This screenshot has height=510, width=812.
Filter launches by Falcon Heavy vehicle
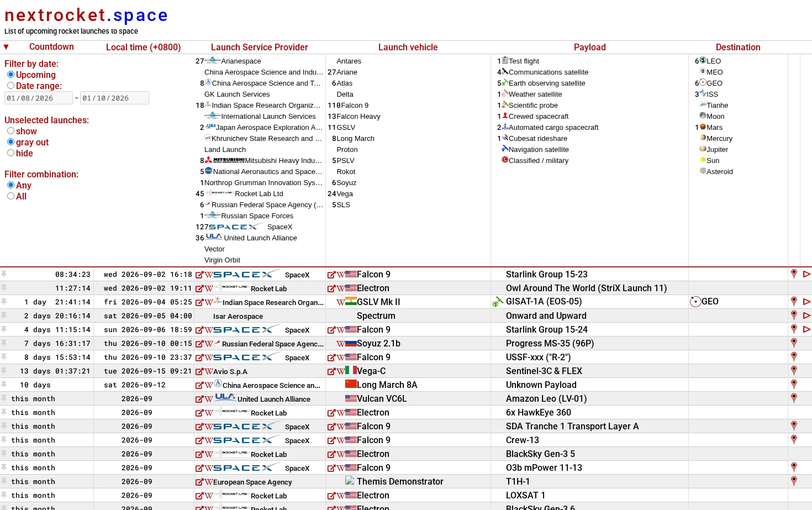coord(358,117)
